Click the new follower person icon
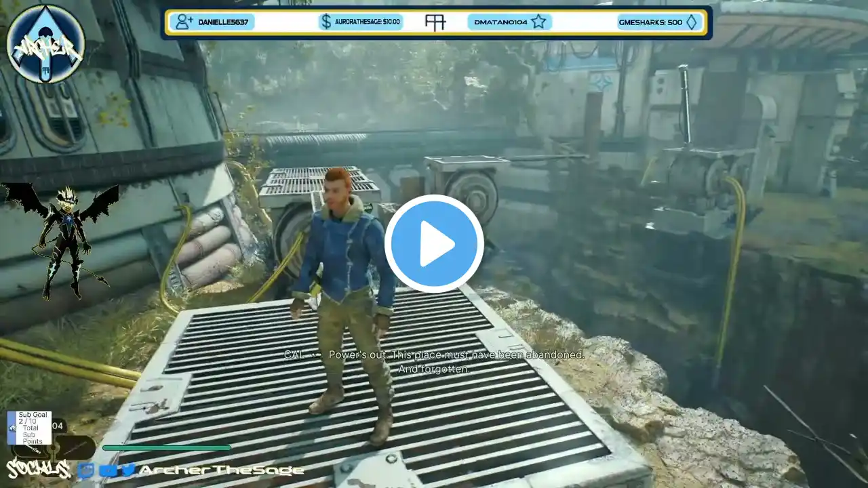868x488 pixels. click(184, 22)
